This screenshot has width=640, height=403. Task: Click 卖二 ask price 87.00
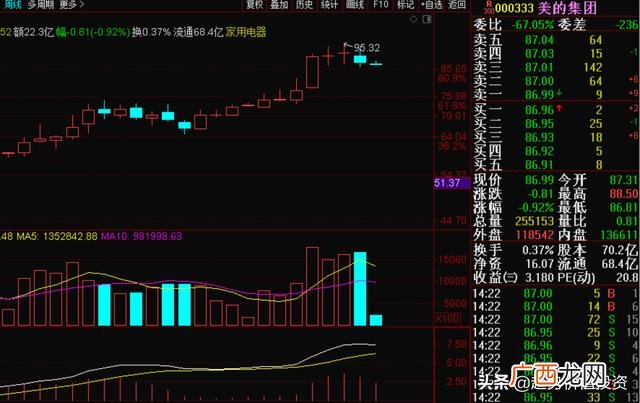pos(539,81)
